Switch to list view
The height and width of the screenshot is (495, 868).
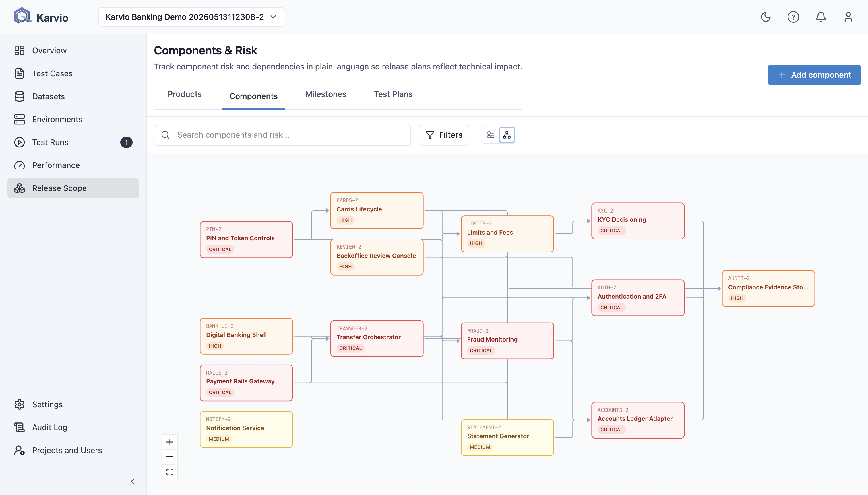pyautogui.click(x=491, y=135)
